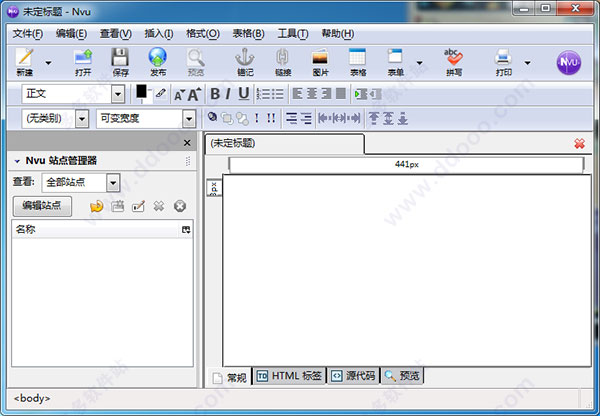The image size is (600, 416).
Task: Align text left
Action: [x=297, y=93]
